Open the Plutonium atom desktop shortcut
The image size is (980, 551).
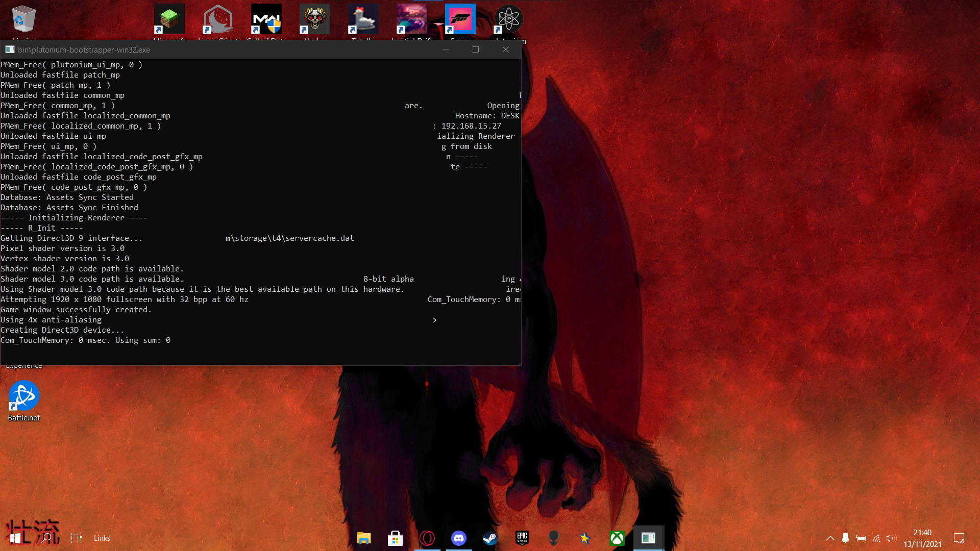coord(509,19)
